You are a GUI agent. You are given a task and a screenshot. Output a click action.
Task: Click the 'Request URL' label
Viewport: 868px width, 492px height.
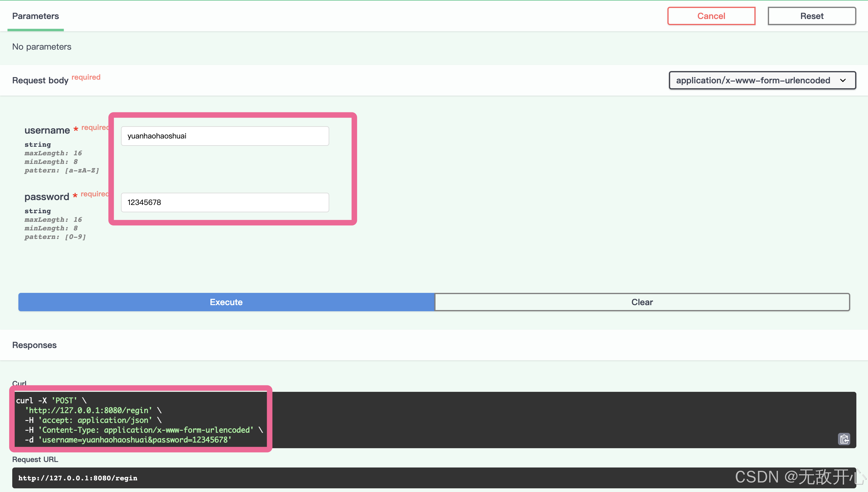click(35, 459)
